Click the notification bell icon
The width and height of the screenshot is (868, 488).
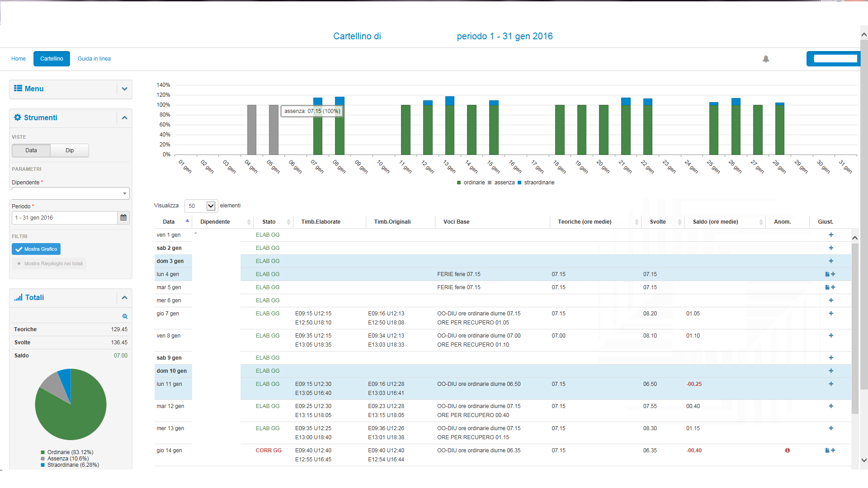point(766,59)
